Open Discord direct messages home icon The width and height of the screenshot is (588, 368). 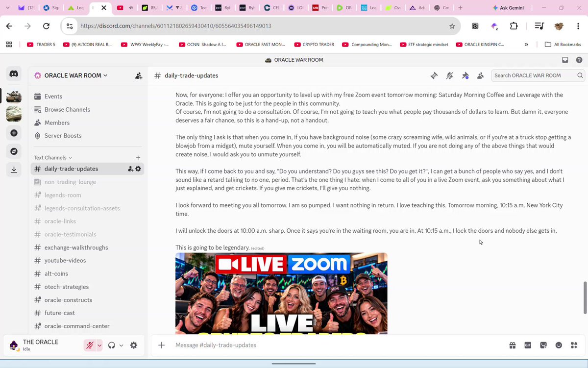click(14, 74)
